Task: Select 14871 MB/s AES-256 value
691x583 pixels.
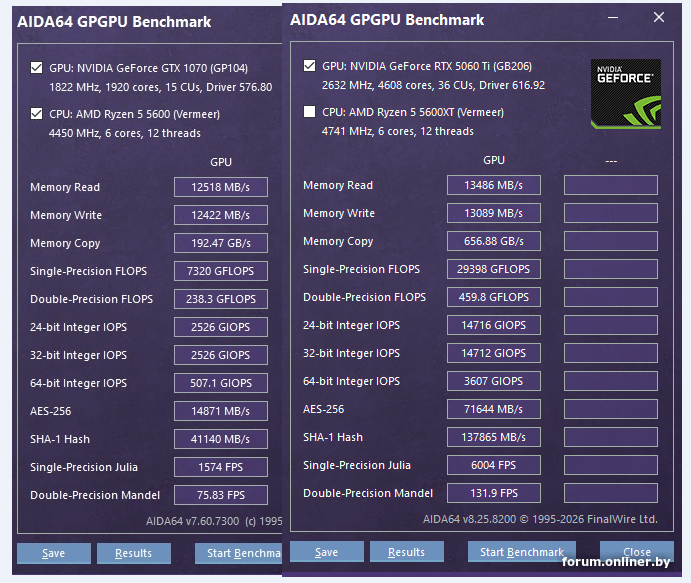Action: tap(221, 411)
